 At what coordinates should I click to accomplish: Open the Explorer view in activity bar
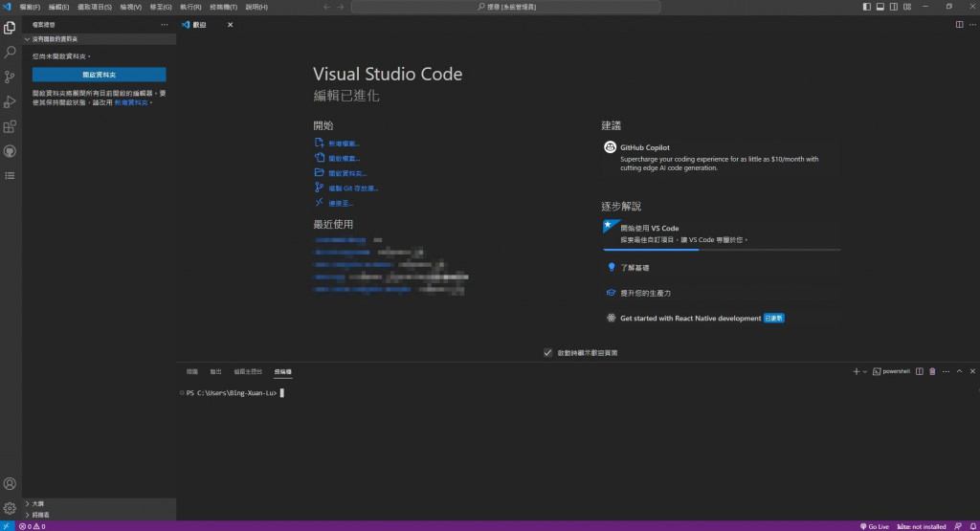(x=10, y=28)
